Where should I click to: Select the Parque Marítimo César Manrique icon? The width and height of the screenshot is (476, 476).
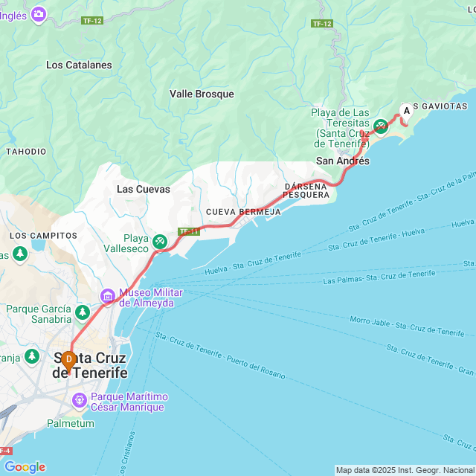pyautogui.click(x=80, y=400)
